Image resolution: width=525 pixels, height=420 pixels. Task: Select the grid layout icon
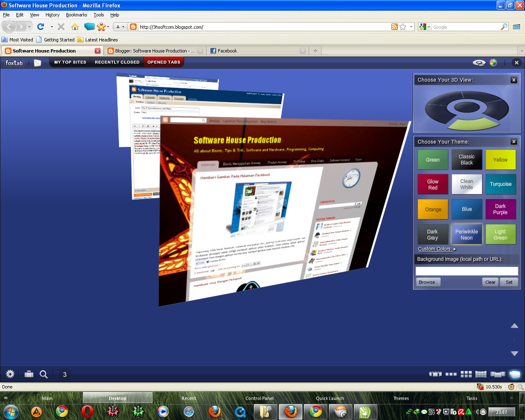coord(466,374)
